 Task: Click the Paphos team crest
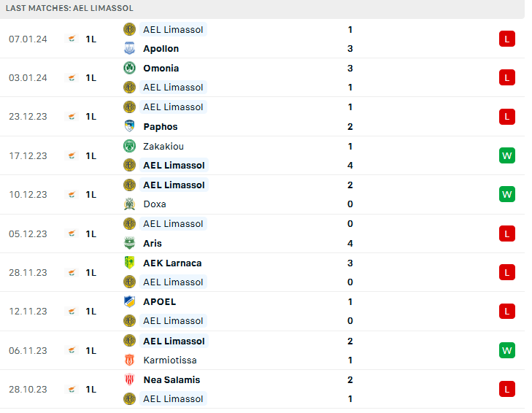pos(130,126)
